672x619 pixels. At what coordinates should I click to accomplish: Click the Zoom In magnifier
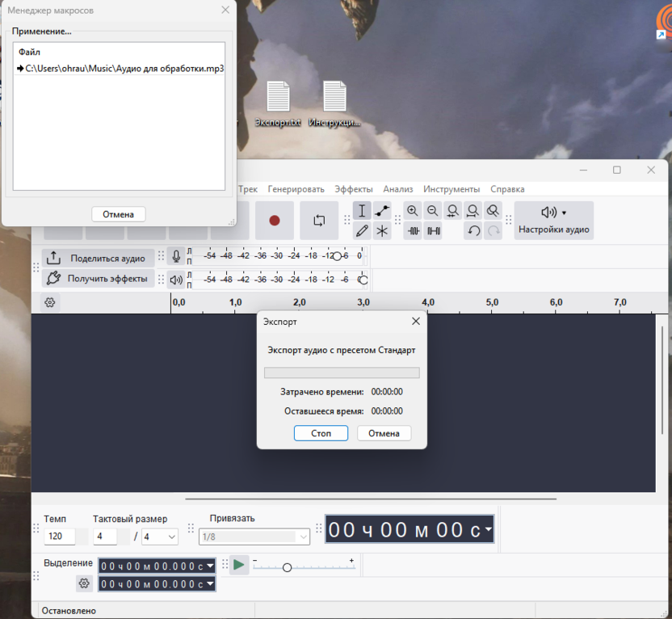(413, 211)
